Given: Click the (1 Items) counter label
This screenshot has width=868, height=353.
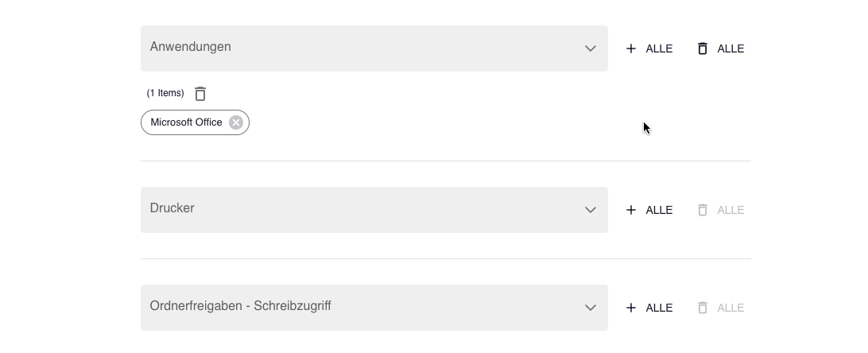Looking at the screenshot, I should (x=165, y=93).
